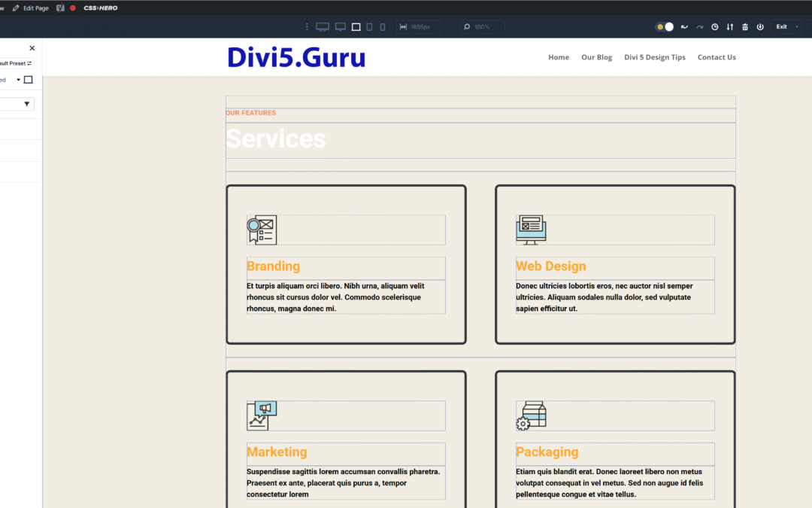Click the trash clear layout icon
The height and width of the screenshot is (508, 812).
pyautogui.click(x=745, y=27)
